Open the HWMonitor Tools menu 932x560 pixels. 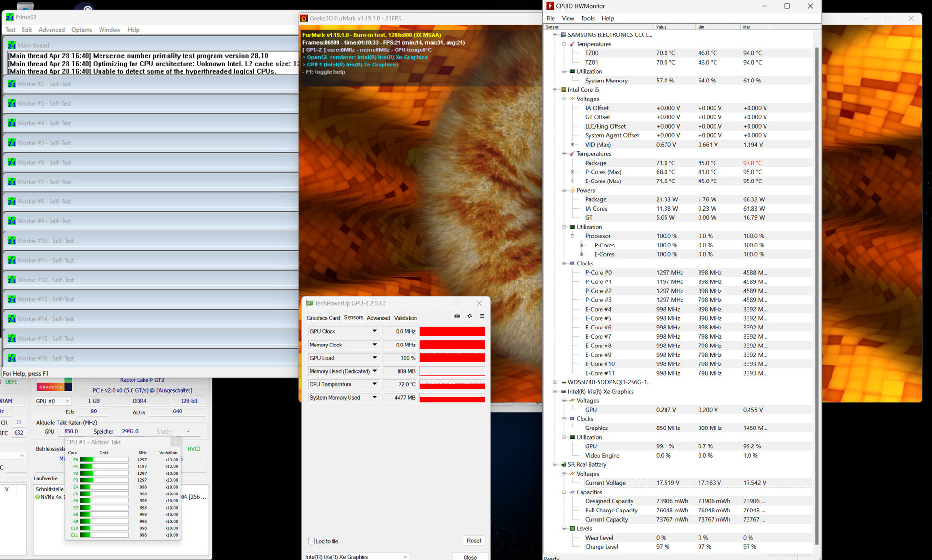click(x=587, y=18)
